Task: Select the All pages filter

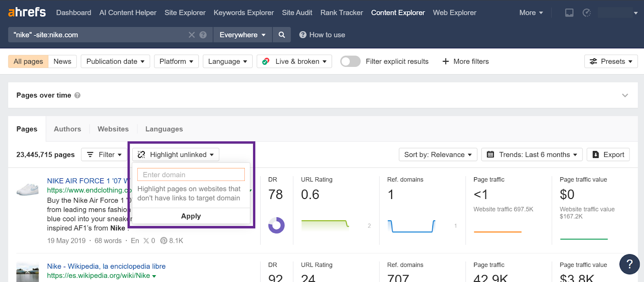Action: pyautogui.click(x=28, y=61)
